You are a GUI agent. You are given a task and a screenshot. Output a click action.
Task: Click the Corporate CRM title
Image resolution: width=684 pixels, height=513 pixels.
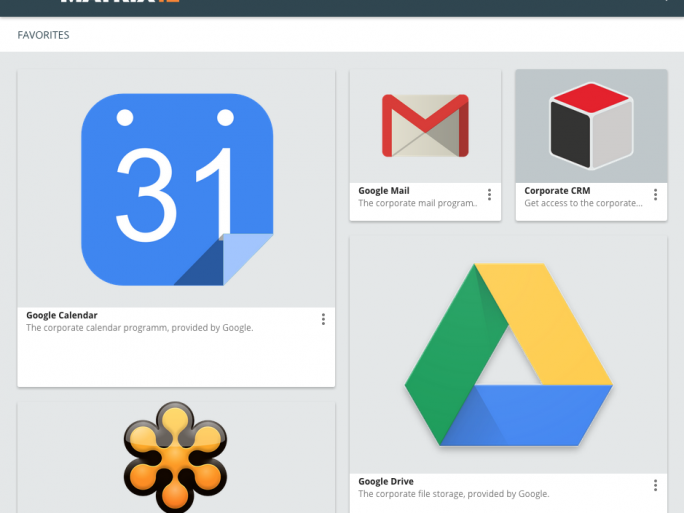pyautogui.click(x=557, y=191)
